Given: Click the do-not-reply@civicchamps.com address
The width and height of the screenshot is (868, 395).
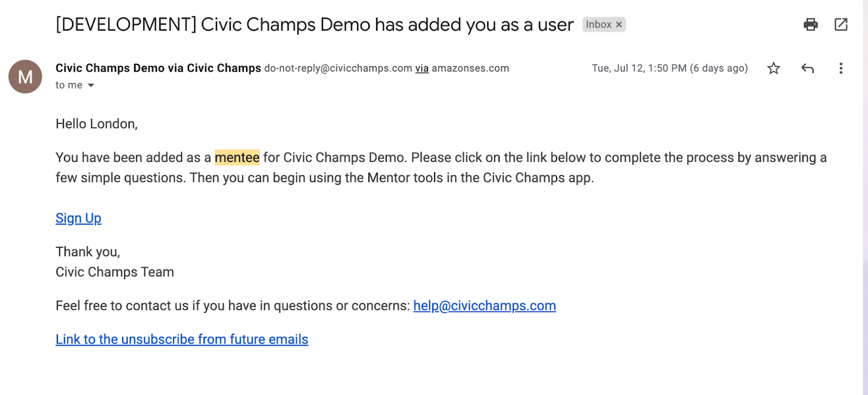Looking at the screenshot, I should pos(339,68).
